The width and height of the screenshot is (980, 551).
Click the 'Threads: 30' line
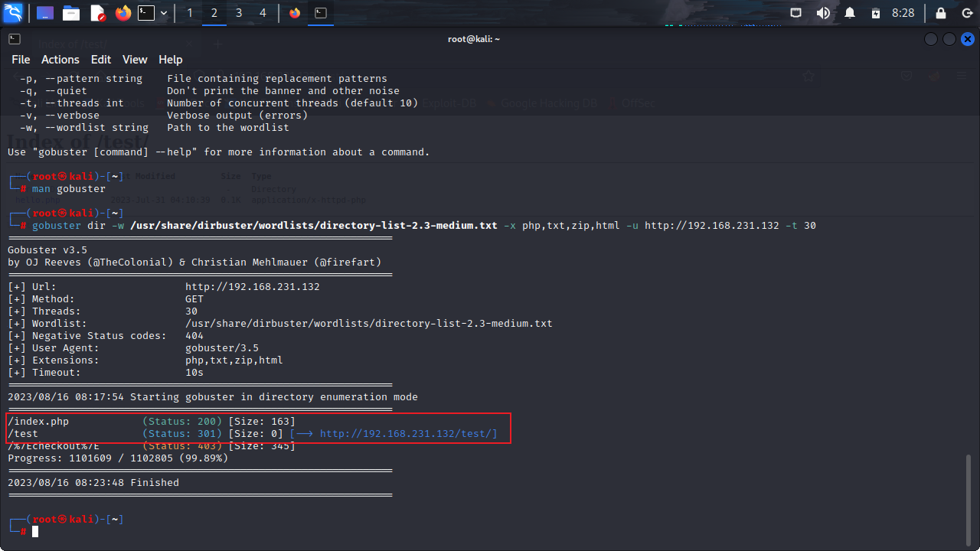pos(103,311)
